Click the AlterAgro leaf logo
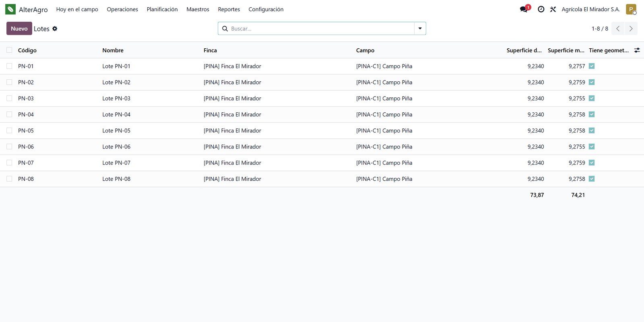644x322 pixels. [10, 9]
